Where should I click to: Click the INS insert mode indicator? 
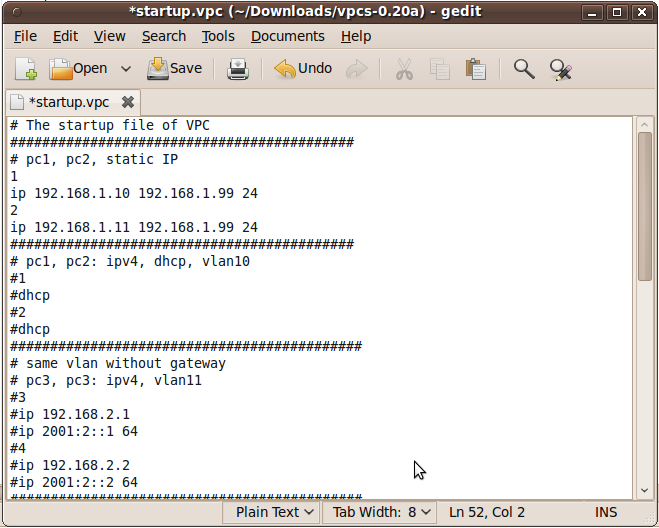(x=606, y=512)
